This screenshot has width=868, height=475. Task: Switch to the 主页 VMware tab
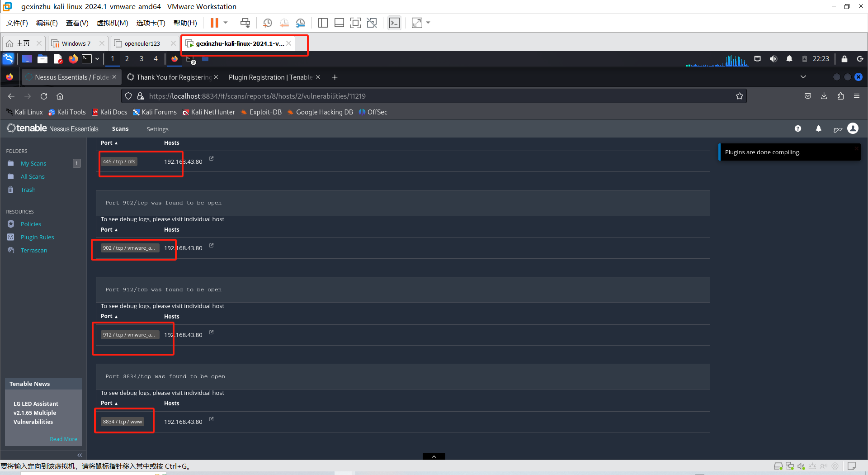point(24,43)
